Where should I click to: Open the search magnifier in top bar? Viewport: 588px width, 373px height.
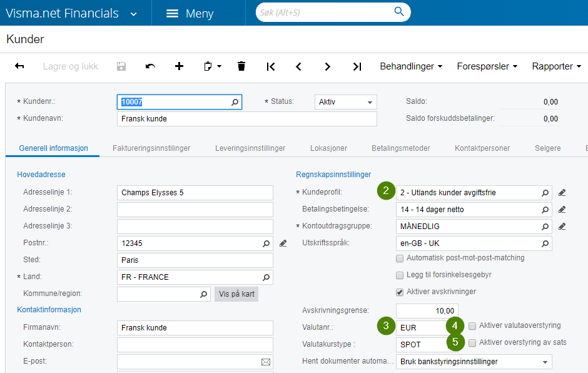tap(399, 13)
